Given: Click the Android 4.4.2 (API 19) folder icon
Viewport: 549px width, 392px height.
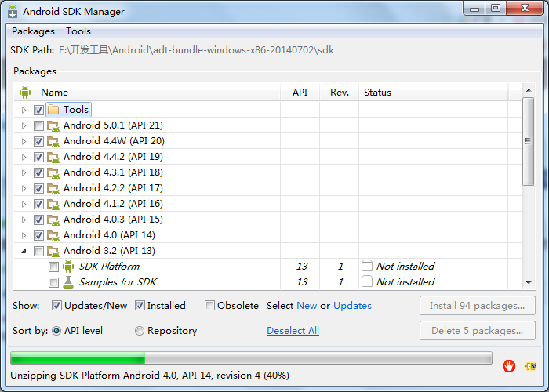Looking at the screenshot, I should tap(53, 157).
